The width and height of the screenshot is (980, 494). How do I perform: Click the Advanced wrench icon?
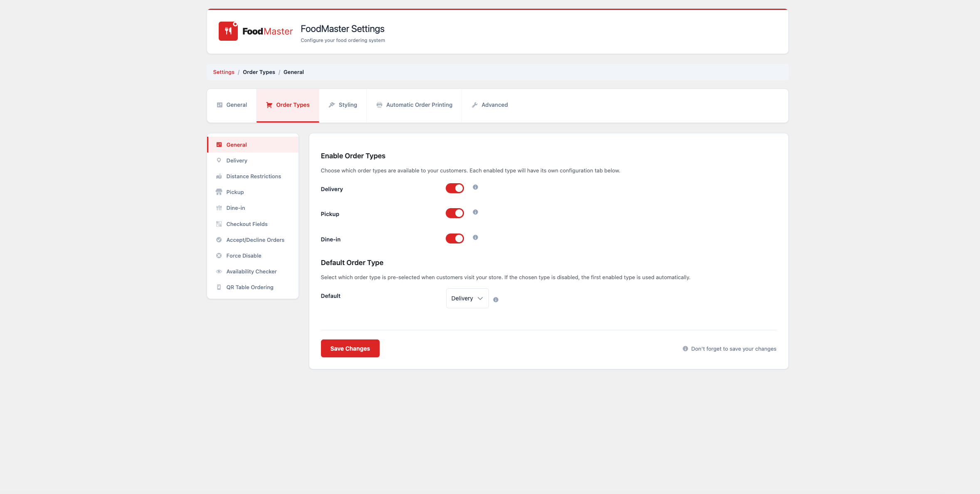tap(474, 105)
